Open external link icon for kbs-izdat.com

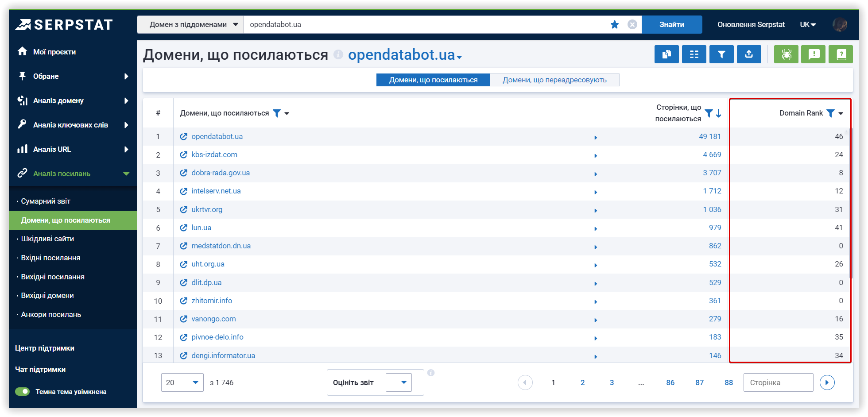(x=184, y=155)
